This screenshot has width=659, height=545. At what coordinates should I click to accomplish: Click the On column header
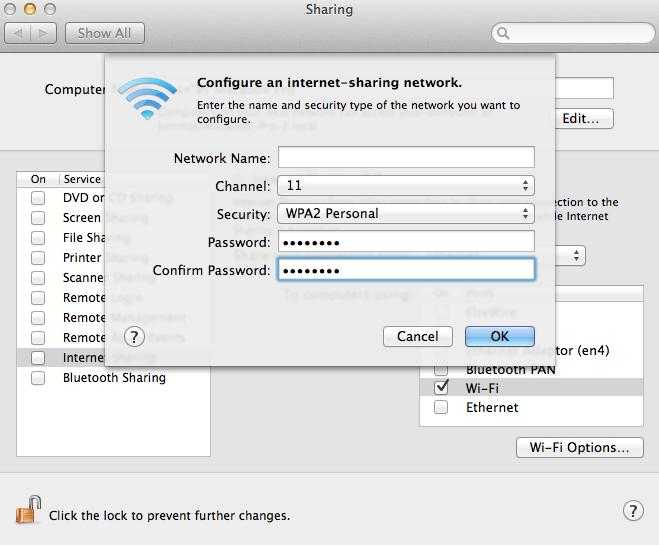click(38, 179)
